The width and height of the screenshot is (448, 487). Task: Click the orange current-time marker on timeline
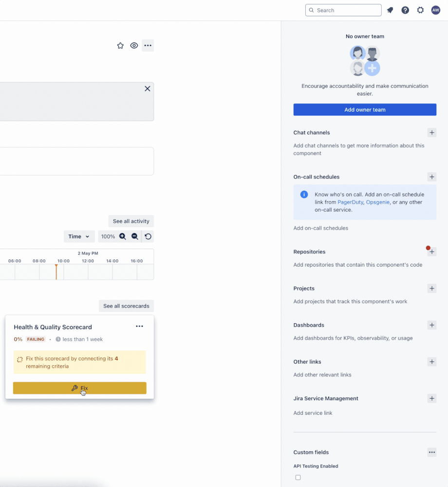tap(56, 272)
